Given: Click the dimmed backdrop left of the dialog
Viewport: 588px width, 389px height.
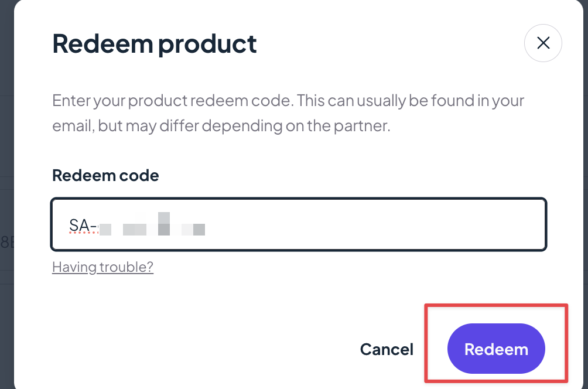Looking at the screenshot, I should tap(6, 146).
